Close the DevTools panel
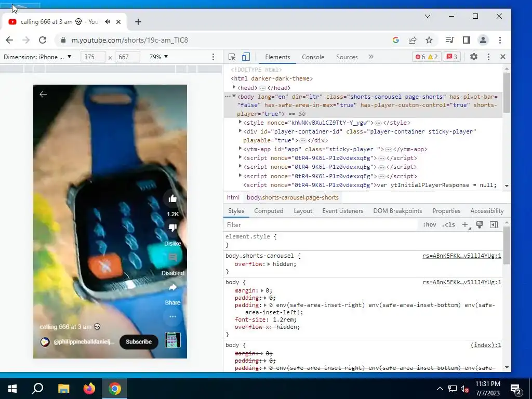The height and width of the screenshot is (399, 532). pyautogui.click(x=503, y=57)
